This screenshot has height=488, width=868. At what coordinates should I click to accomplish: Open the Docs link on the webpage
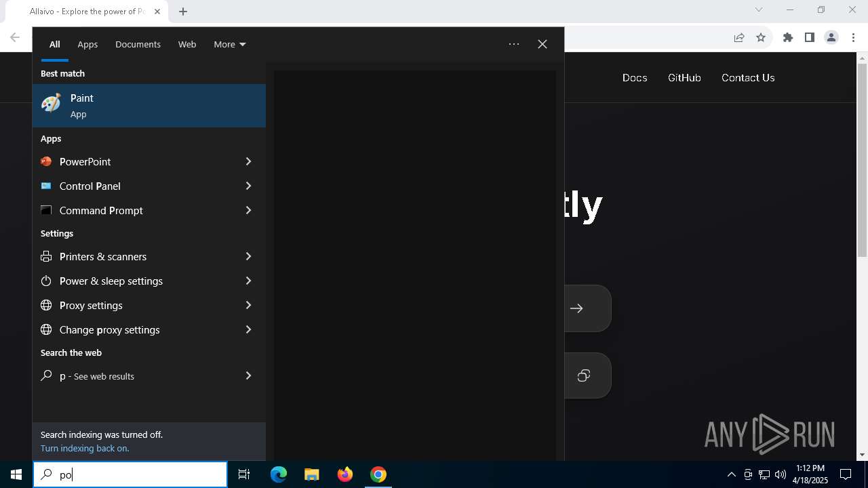(x=635, y=78)
